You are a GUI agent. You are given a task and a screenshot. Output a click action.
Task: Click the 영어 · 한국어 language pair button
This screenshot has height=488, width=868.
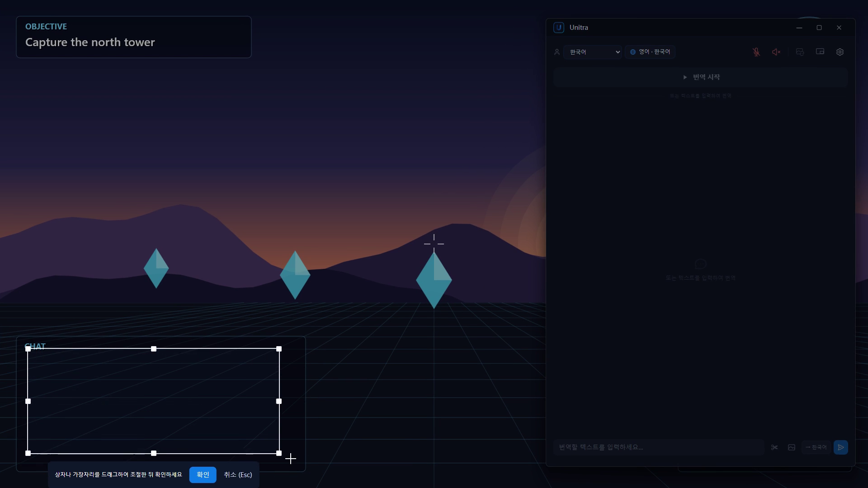click(650, 52)
